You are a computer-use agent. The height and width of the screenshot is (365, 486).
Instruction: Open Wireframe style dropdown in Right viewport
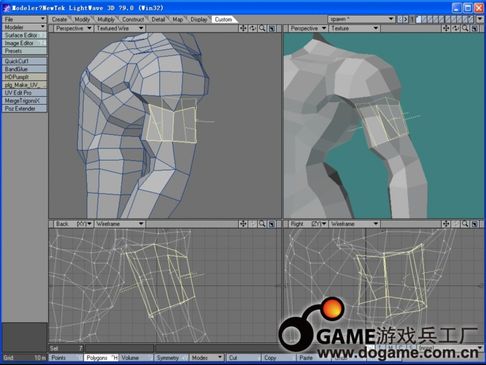(354, 224)
